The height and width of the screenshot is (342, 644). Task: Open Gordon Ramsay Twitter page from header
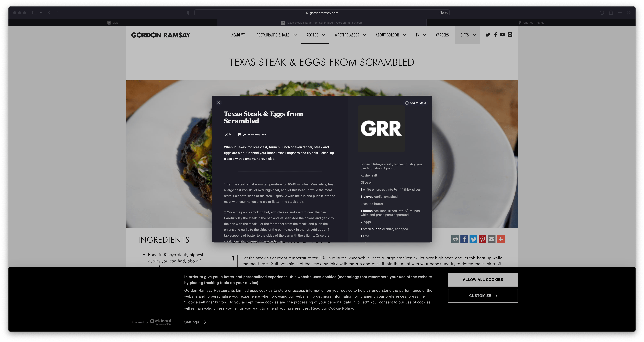pos(488,35)
